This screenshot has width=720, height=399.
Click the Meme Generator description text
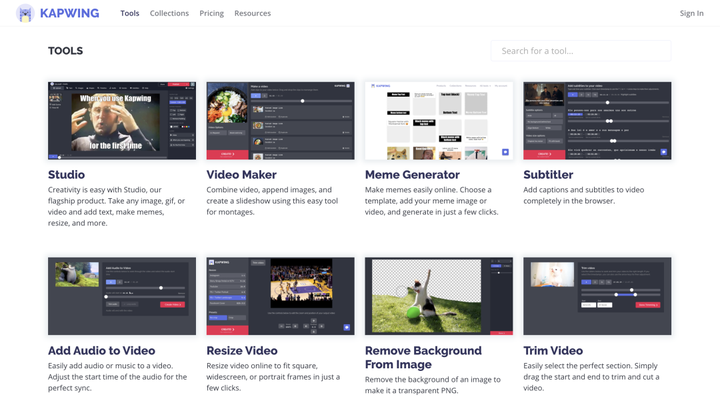431,201
